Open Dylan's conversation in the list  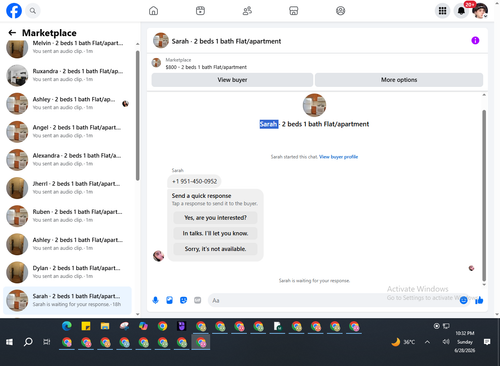[x=67, y=272]
